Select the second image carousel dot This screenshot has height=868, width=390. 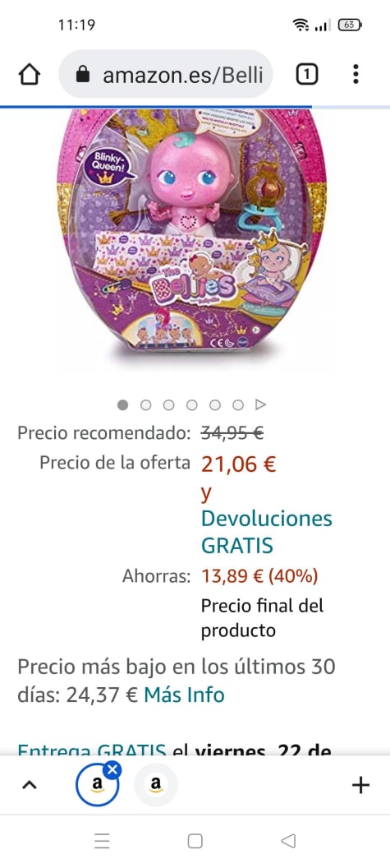click(x=146, y=405)
